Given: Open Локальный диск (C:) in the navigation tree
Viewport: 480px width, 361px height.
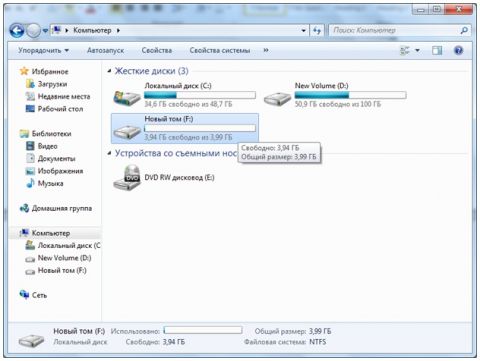Looking at the screenshot, I should 69,245.
